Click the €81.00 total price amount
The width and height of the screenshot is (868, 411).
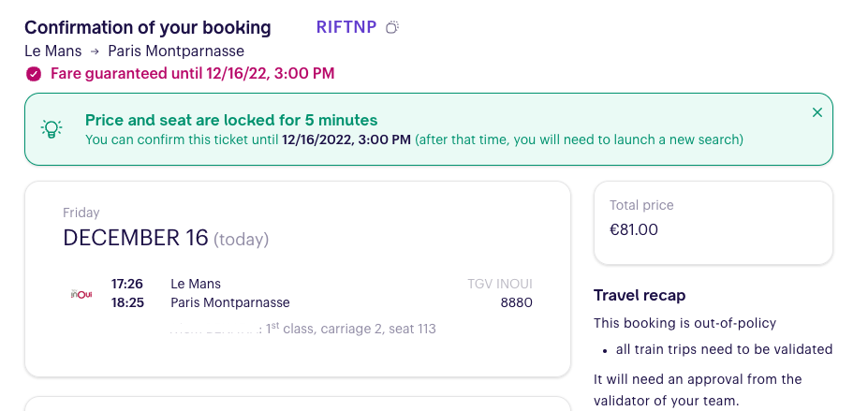(634, 228)
